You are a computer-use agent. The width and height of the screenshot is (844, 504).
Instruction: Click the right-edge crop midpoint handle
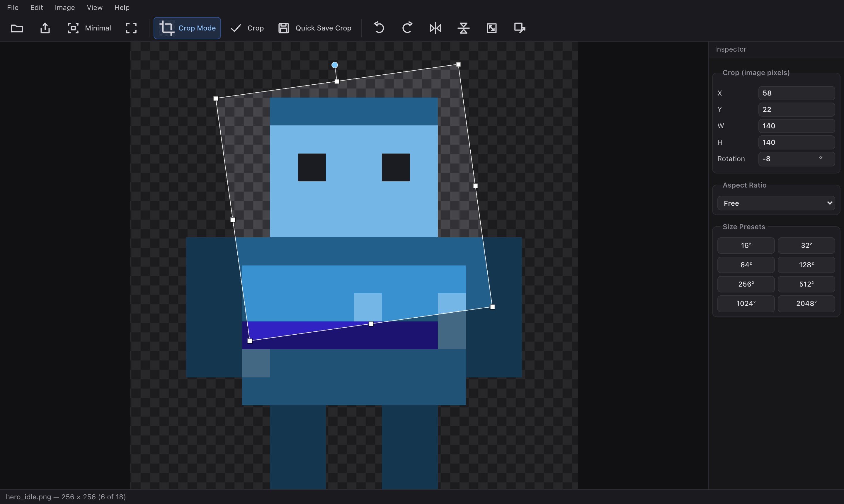click(x=476, y=186)
